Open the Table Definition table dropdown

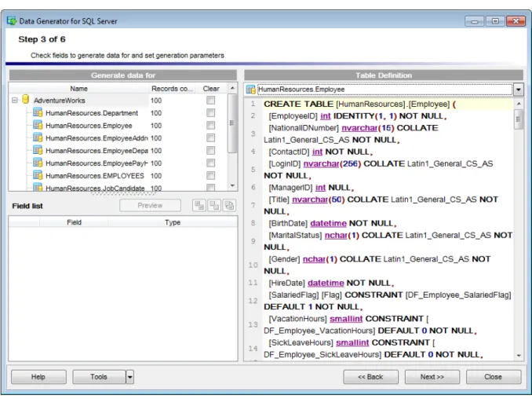click(518, 90)
